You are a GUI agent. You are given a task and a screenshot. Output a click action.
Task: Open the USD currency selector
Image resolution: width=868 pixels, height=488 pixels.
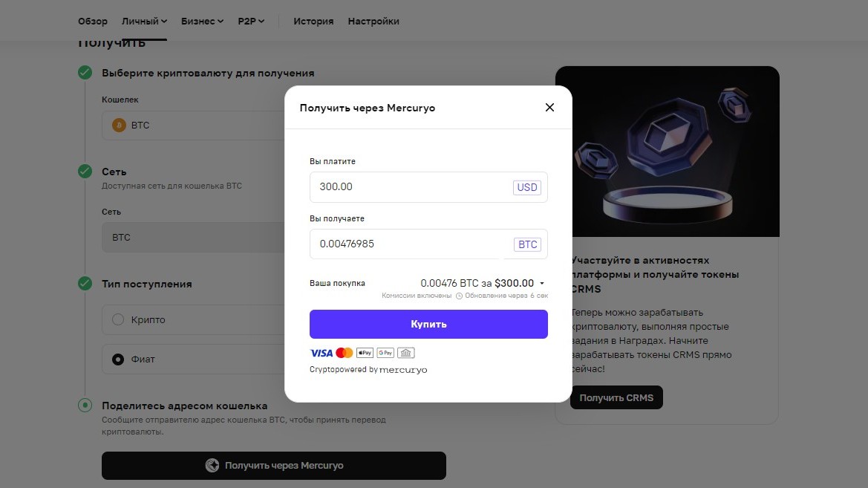[x=526, y=187]
